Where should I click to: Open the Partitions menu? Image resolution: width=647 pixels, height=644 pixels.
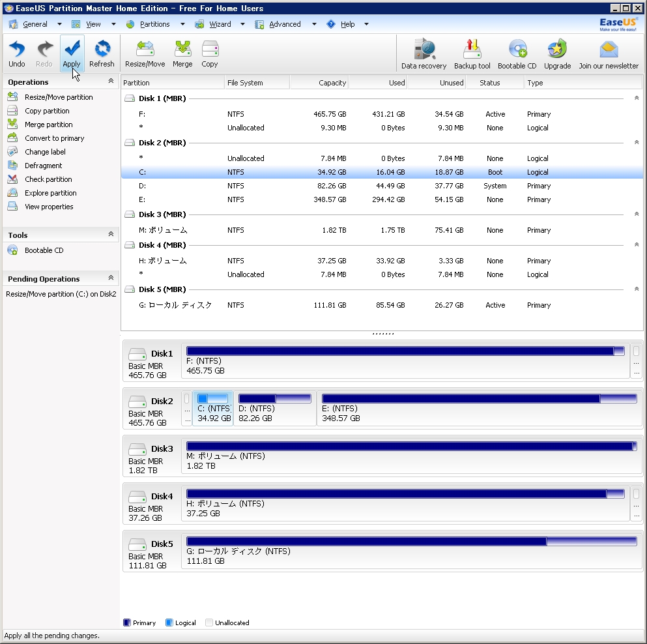point(154,24)
